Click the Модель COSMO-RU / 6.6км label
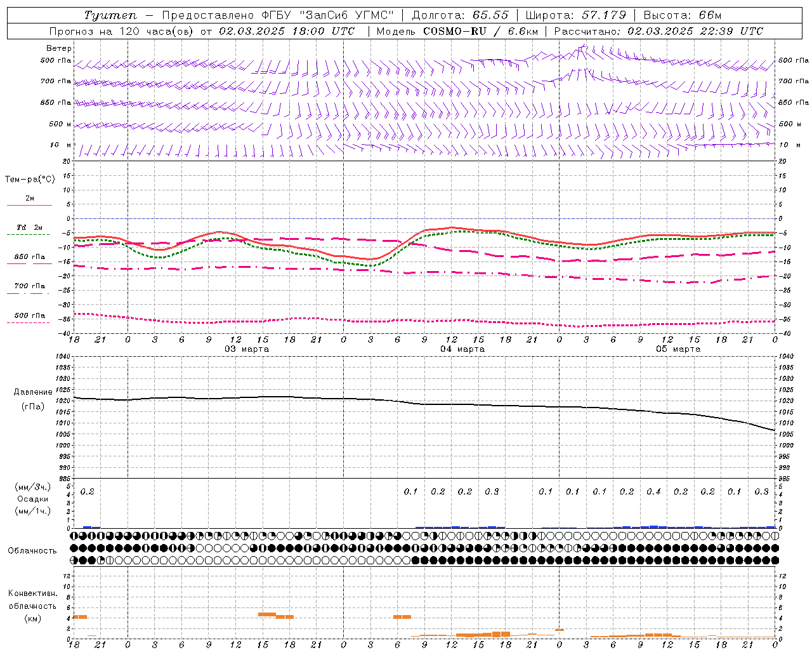 click(x=457, y=31)
